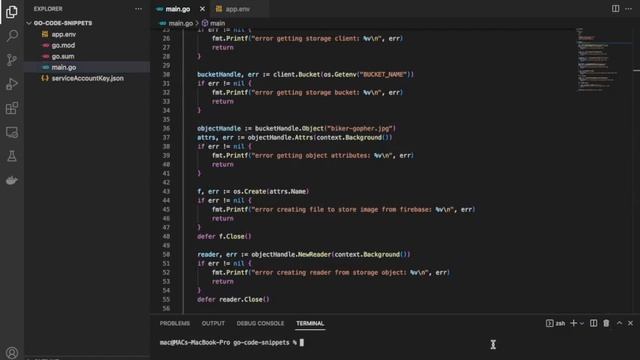Screen dimensions: 640x360
Task: Click "biker-gopher.jpg" string in code
Action: [x=360, y=129]
